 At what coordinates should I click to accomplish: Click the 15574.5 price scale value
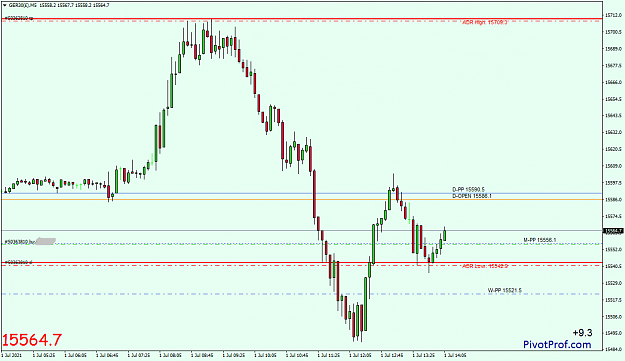click(613, 216)
